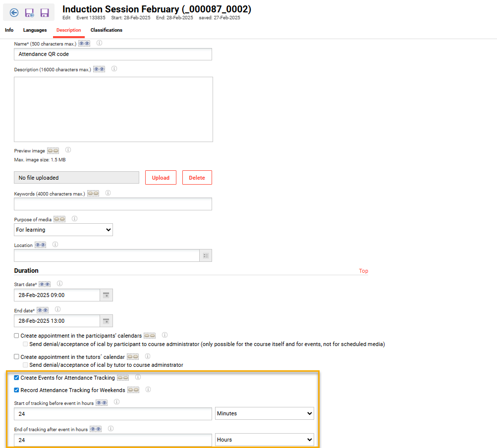
Task: Click the Delete button
Action: pos(197,178)
